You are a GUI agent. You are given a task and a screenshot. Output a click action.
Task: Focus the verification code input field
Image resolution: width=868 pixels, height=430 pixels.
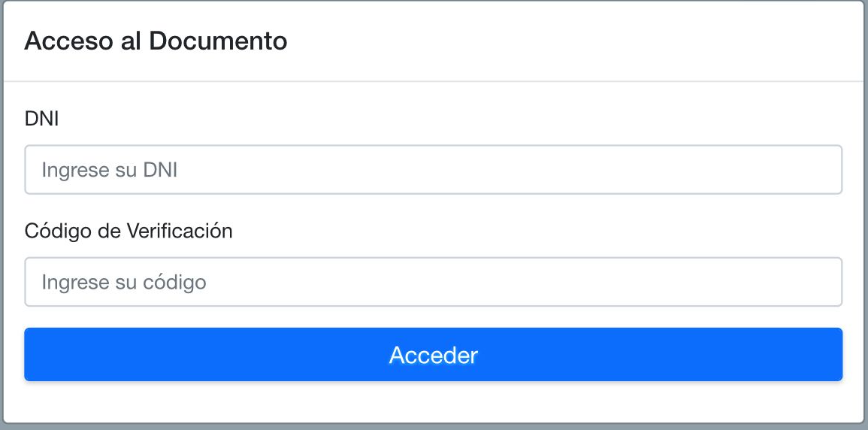433,282
